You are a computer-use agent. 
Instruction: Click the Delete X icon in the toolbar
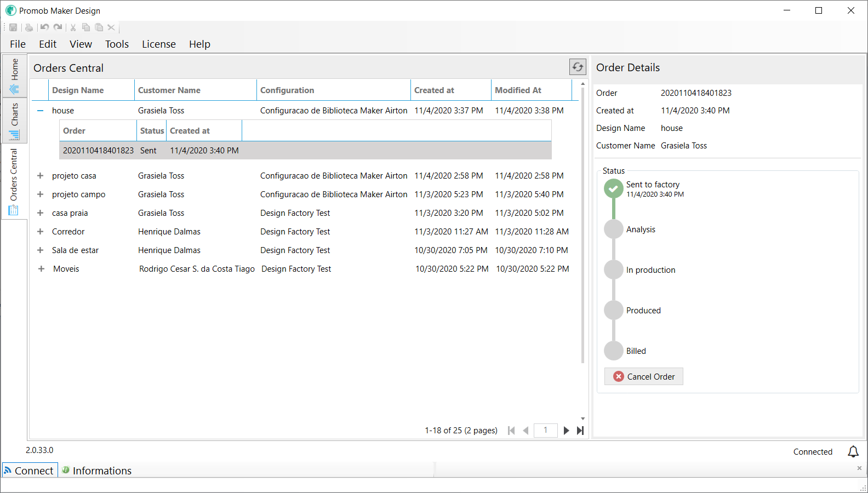[111, 27]
